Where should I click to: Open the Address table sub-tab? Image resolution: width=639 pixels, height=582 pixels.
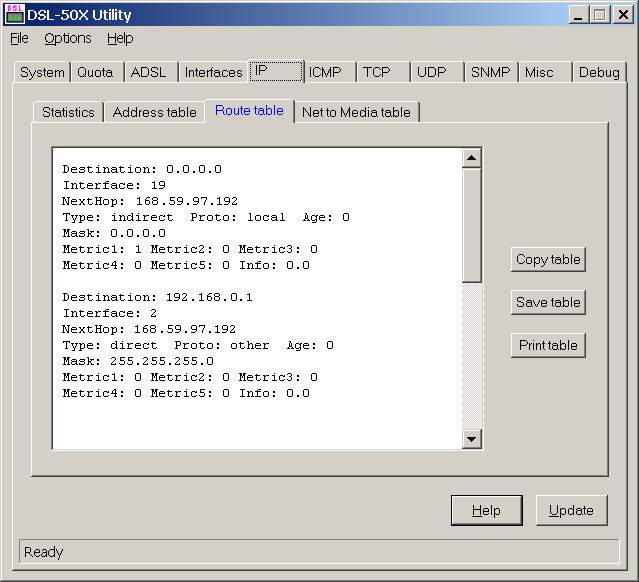tap(154, 112)
